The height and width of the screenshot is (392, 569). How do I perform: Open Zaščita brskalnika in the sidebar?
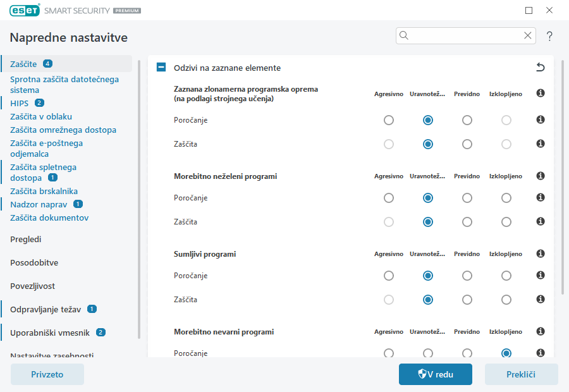[44, 192]
